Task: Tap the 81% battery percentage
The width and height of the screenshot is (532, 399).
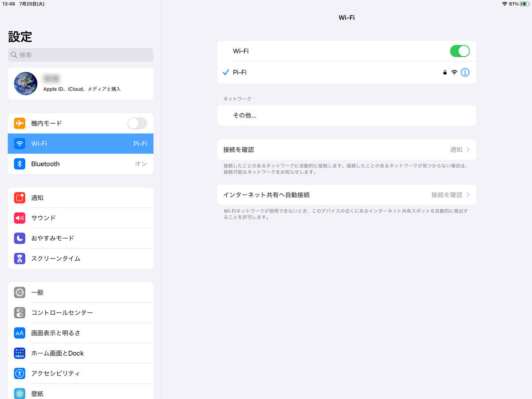Action: (x=514, y=4)
